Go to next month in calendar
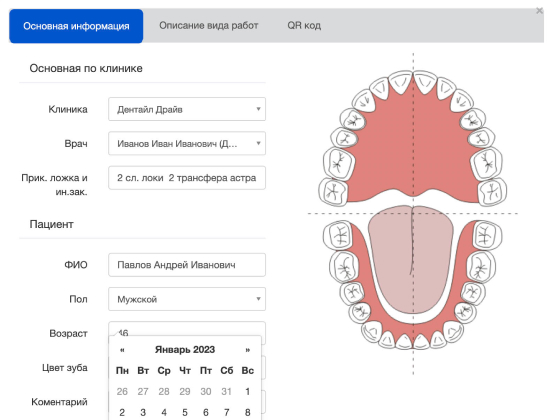 (247, 350)
